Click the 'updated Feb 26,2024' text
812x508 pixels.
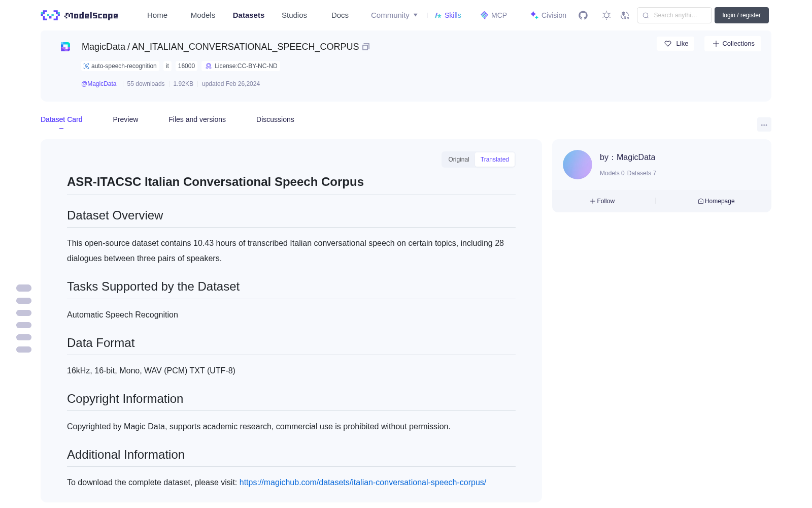point(231,84)
